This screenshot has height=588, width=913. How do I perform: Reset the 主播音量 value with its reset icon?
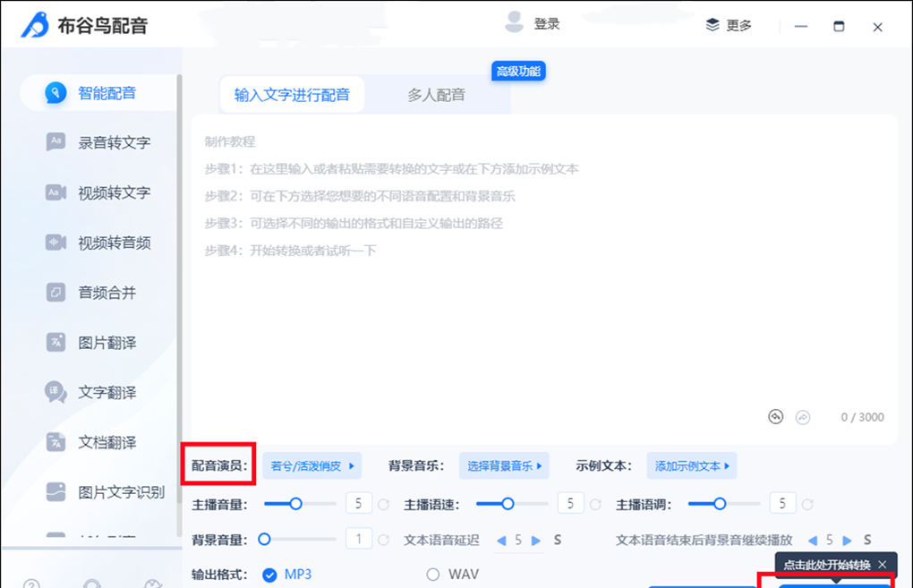click(x=383, y=504)
